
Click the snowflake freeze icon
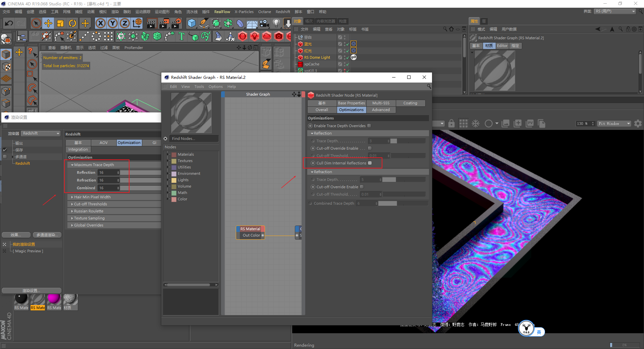(x=476, y=123)
